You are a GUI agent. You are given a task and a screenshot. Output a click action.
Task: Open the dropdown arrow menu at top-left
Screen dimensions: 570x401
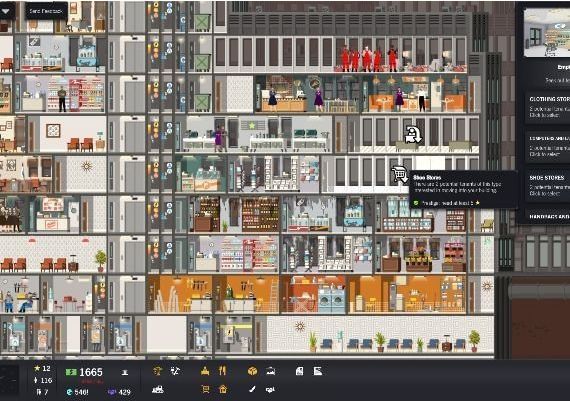point(6,11)
